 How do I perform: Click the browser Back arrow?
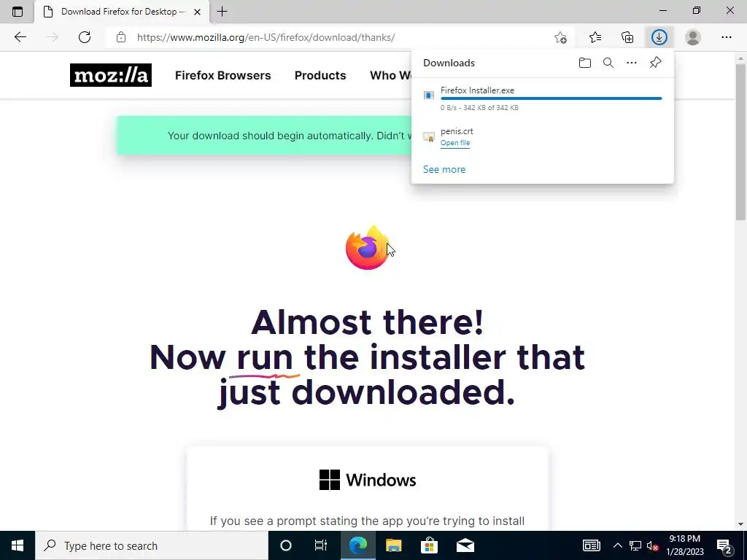coord(20,37)
